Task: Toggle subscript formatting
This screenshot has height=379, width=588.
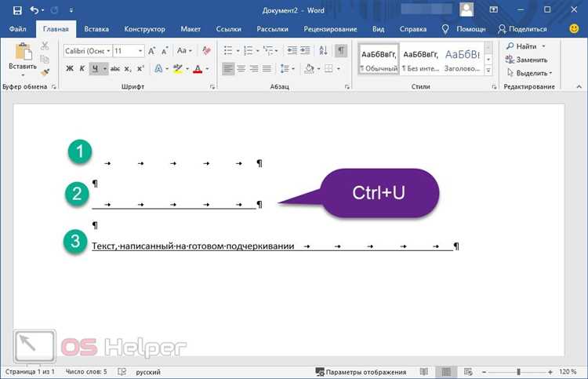Action: [128, 69]
